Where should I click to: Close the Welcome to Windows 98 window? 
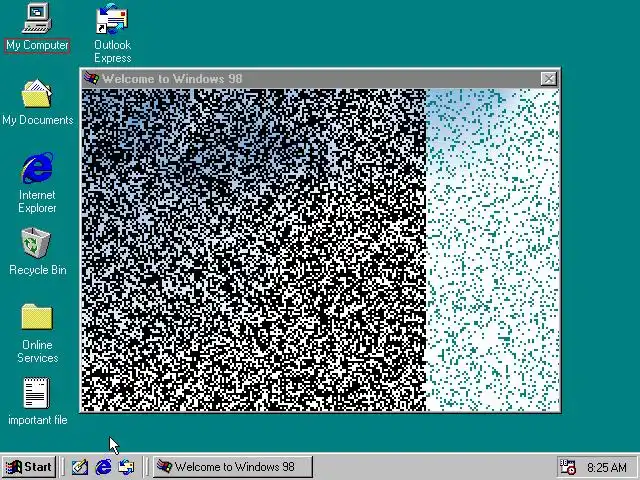click(549, 79)
